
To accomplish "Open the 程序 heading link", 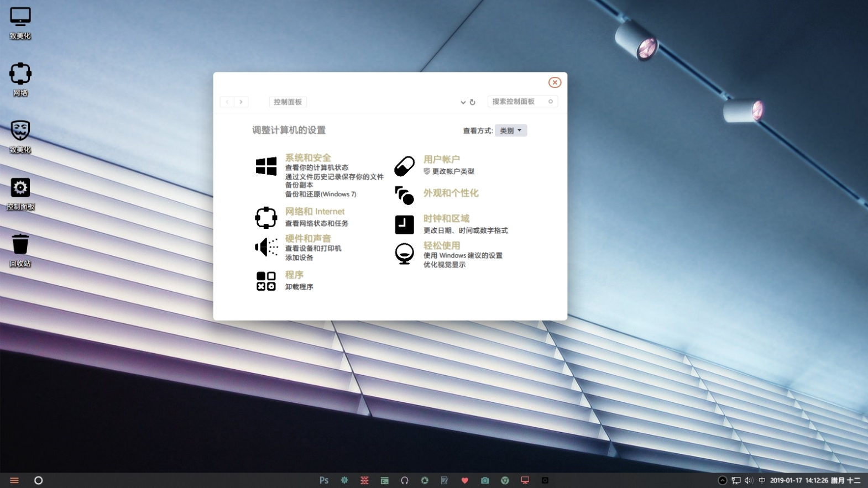I will 294,275.
